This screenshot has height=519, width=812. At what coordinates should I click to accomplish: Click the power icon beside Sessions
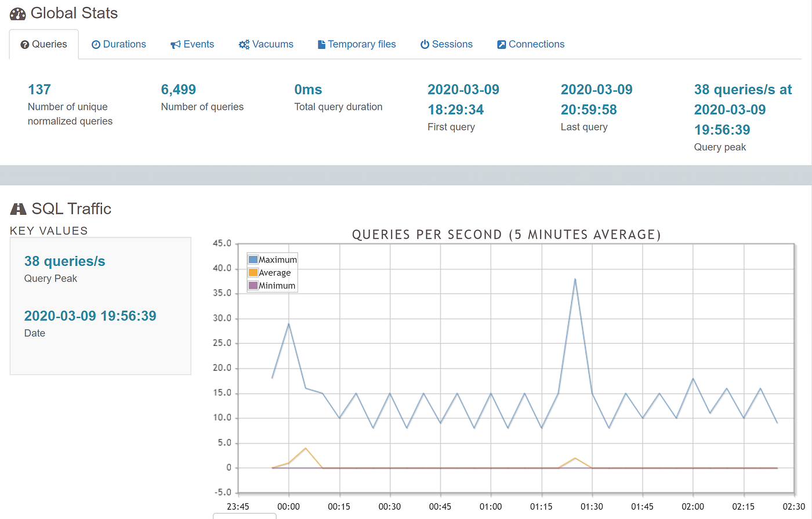425,45
